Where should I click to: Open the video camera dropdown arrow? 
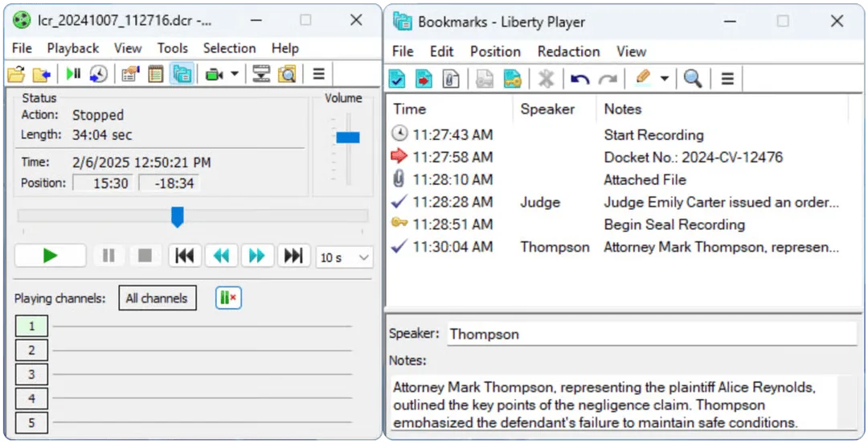(235, 74)
